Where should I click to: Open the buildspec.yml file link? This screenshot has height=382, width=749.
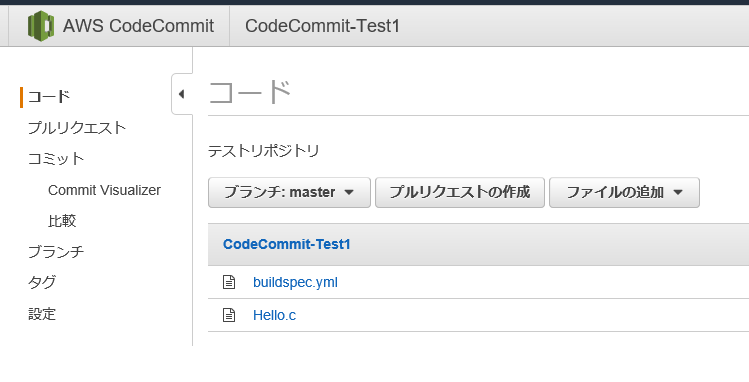click(x=295, y=282)
